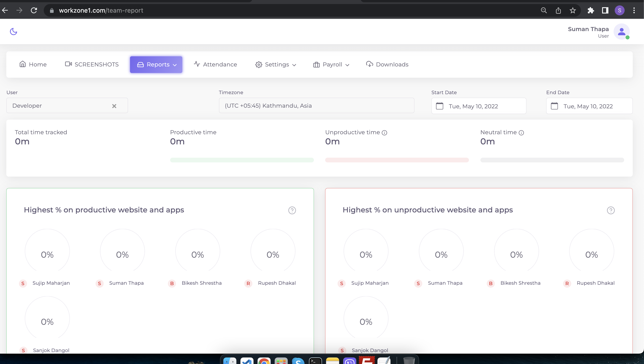Open the SCREENSHOTS tab
The image size is (644, 364).
tap(92, 64)
